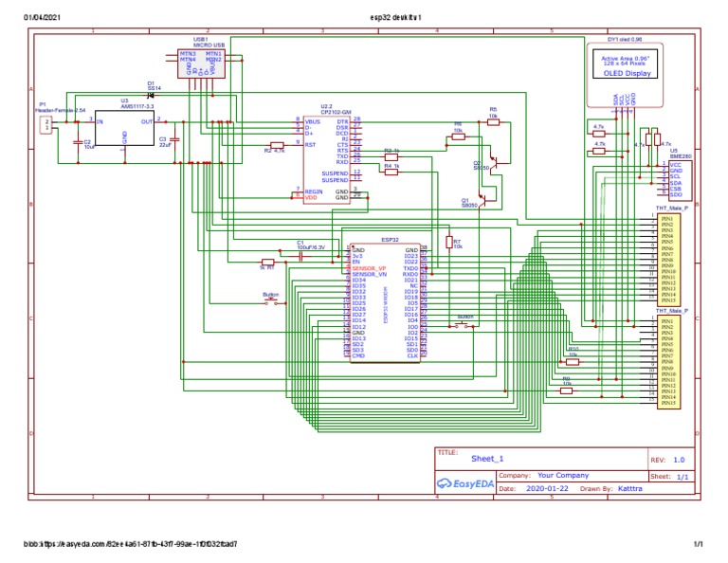Click the P1 female header connector

point(45,123)
